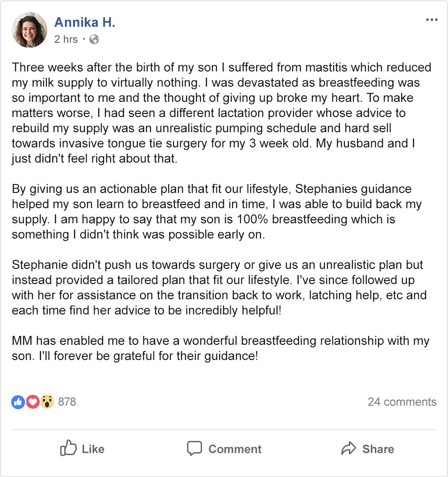Click the thumbs-up icon in Like button

pos(68,448)
